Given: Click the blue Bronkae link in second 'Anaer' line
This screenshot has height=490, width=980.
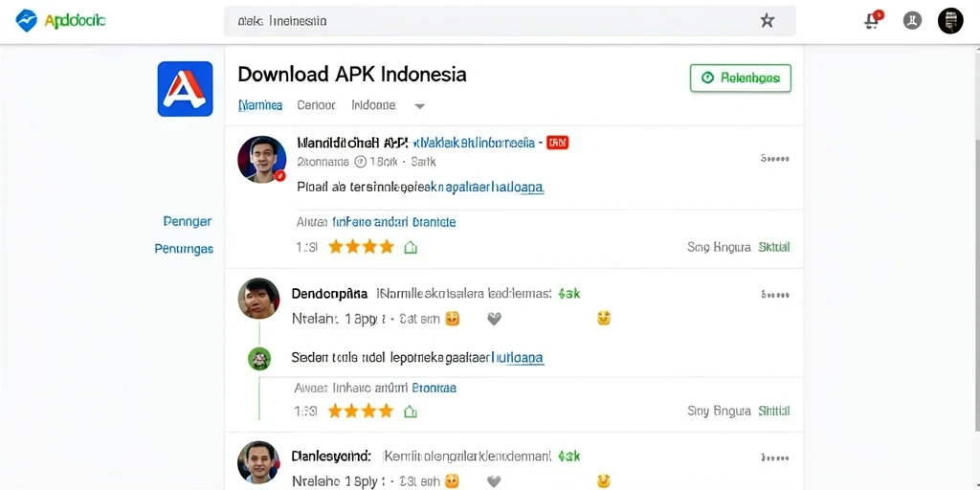Looking at the screenshot, I should [434, 389].
